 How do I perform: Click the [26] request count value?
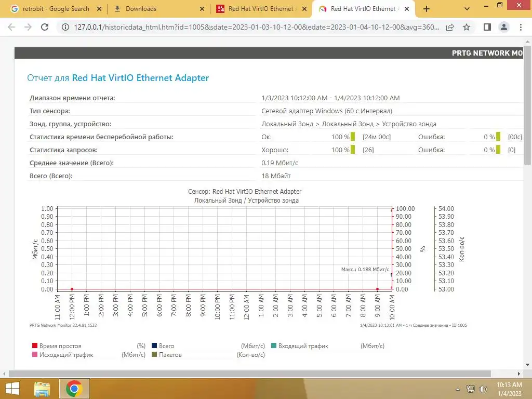(368, 150)
